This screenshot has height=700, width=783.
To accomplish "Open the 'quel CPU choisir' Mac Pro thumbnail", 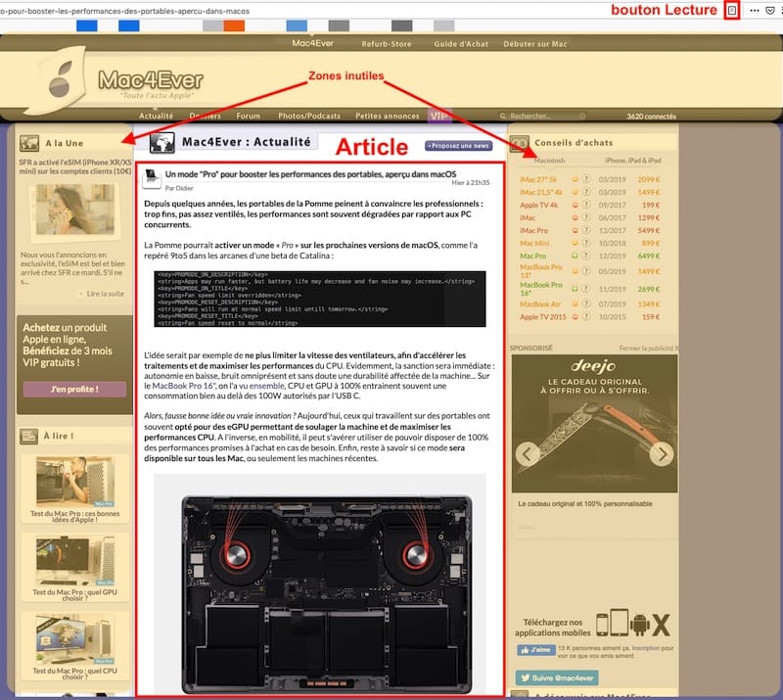I will (75, 639).
